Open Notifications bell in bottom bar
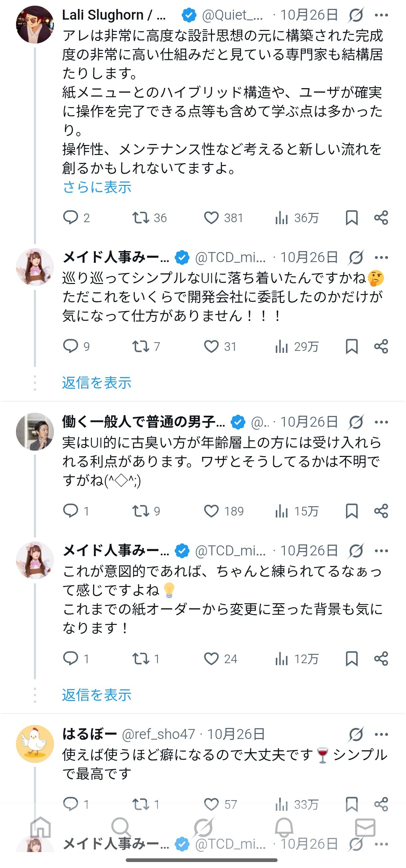 pyautogui.click(x=284, y=827)
